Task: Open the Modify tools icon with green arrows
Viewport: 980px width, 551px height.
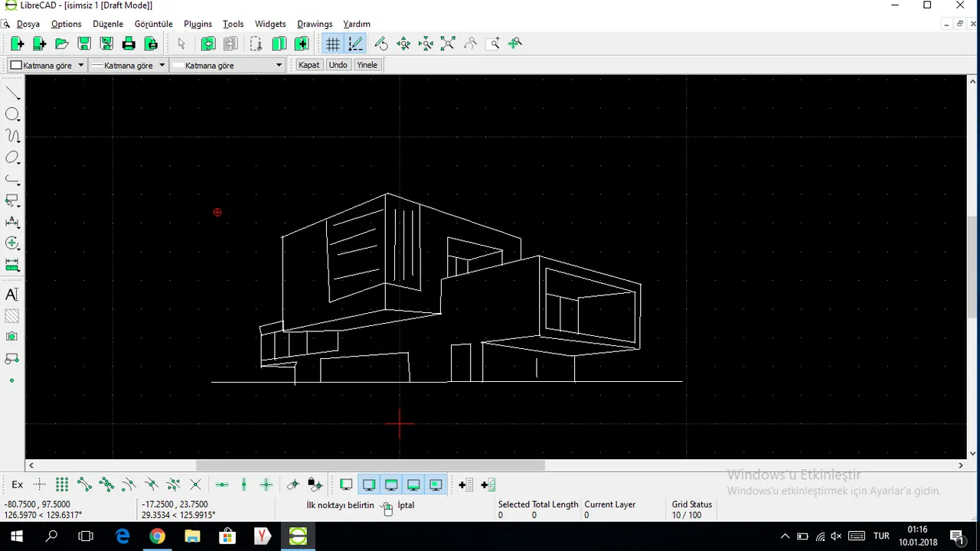Action: tap(12, 243)
